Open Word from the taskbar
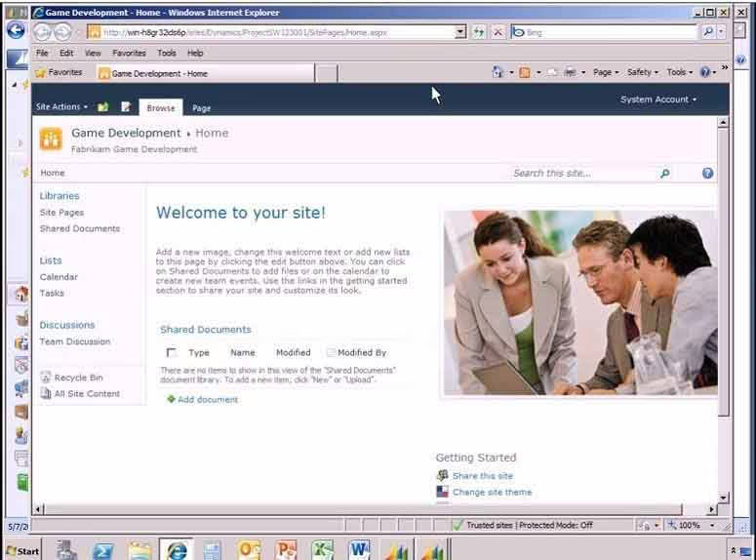 click(360, 550)
